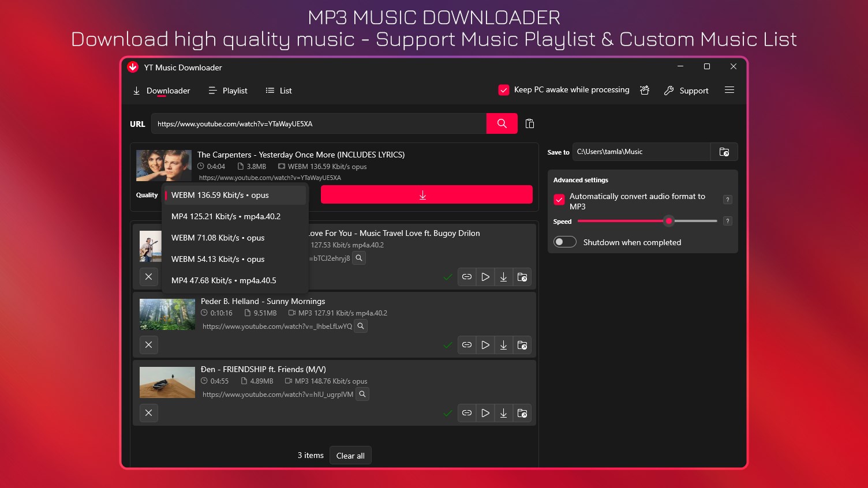Uncheck Keep PC awake while processing
Screen dimensions: 868x488
(x=504, y=89)
